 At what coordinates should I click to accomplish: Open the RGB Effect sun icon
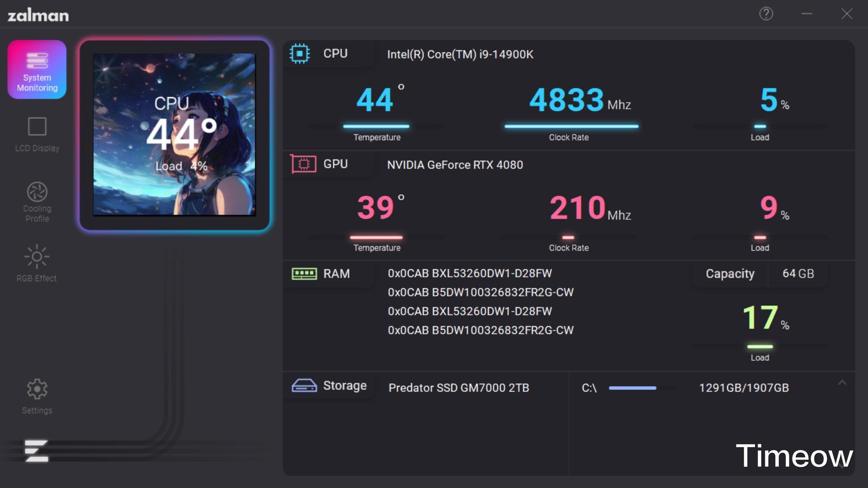pyautogui.click(x=37, y=257)
